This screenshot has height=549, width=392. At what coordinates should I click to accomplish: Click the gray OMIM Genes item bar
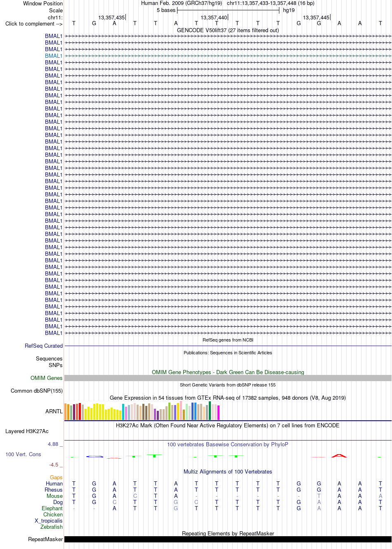coord(228,378)
